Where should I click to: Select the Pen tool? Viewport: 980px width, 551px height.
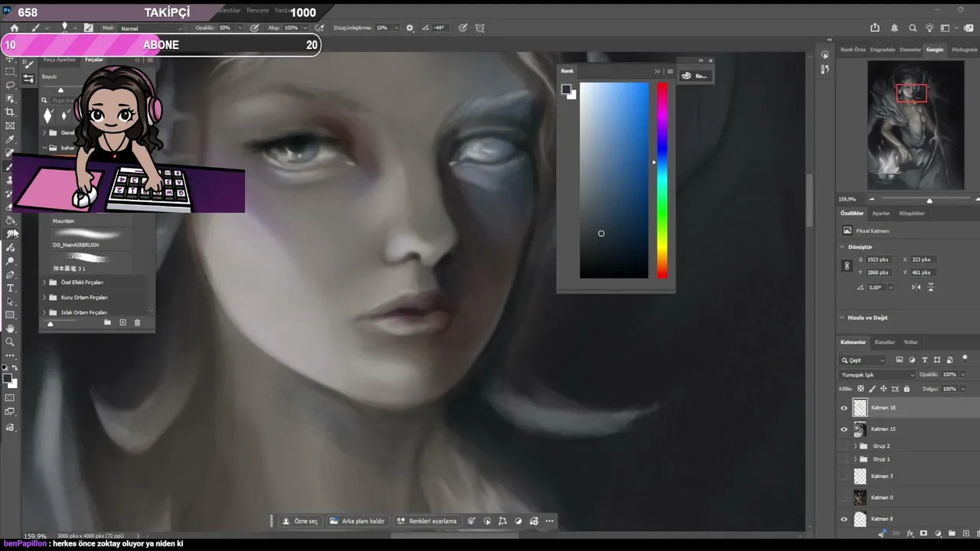coord(11,275)
